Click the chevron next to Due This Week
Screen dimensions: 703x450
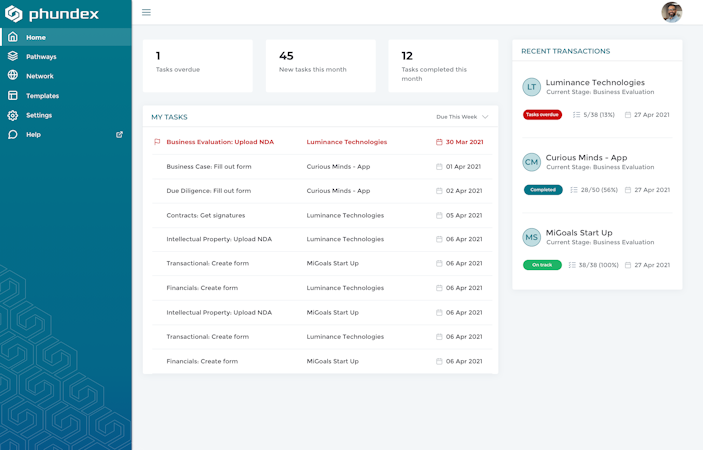point(485,117)
